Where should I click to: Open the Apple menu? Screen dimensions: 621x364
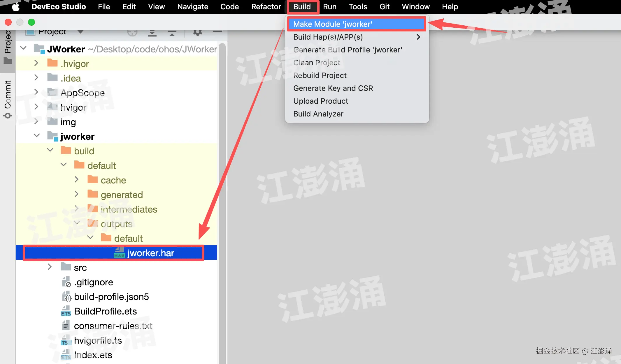pyautogui.click(x=16, y=7)
